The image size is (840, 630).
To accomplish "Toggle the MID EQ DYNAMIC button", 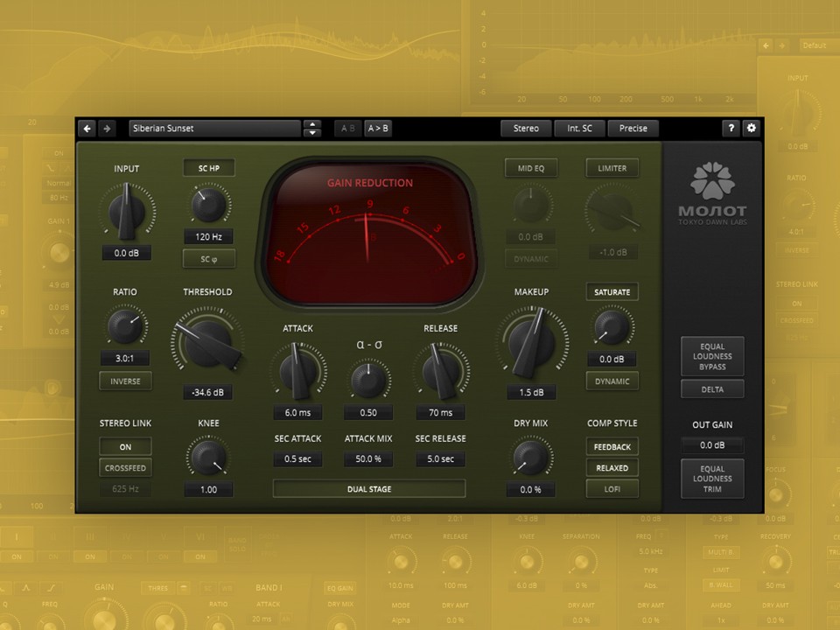I will coord(531,259).
